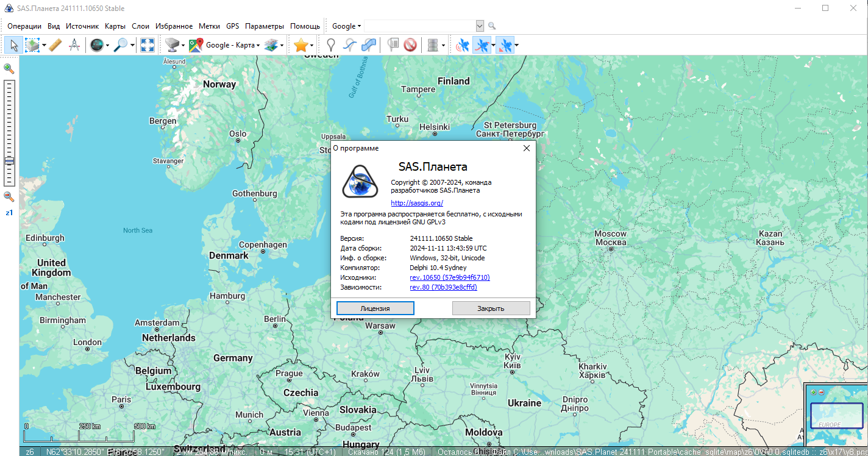
Task: Close the О программе dialog with X
Action: (527, 148)
